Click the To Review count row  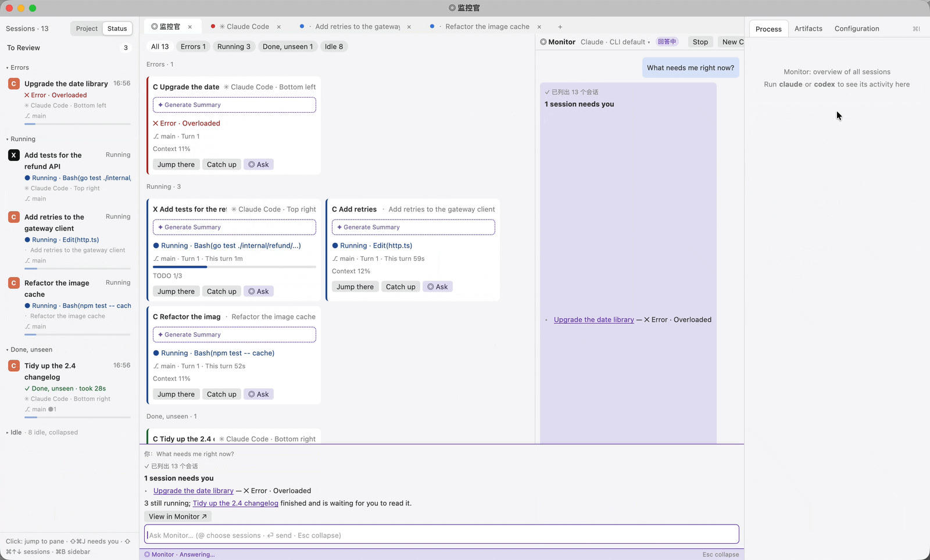click(x=69, y=48)
